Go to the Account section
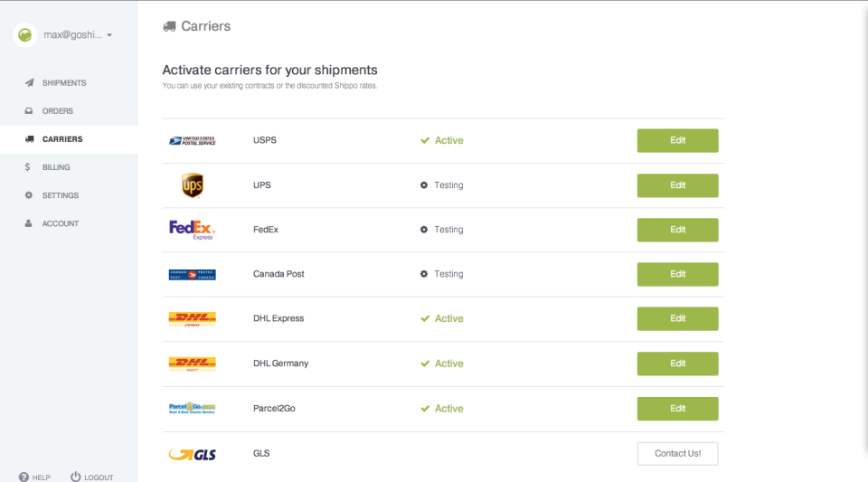The image size is (868, 482). [60, 223]
